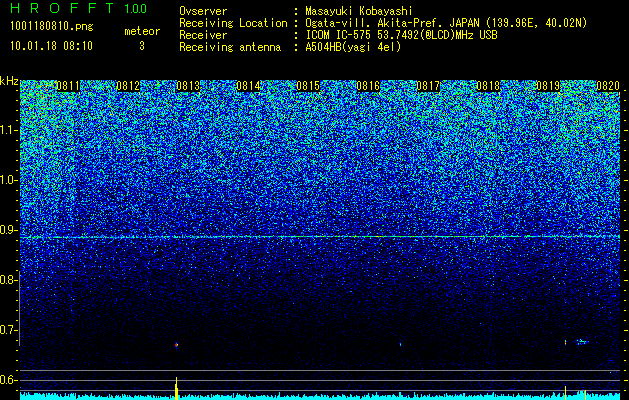Click the 0812 time marker
Viewport: 629px width, 400px height.
point(128,86)
